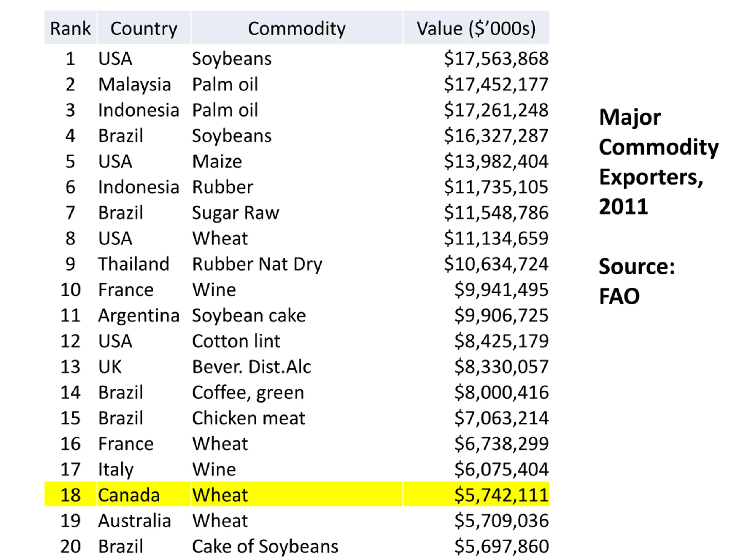
Task: Select the $17,563,868 value cell
Action: [496, 59]
